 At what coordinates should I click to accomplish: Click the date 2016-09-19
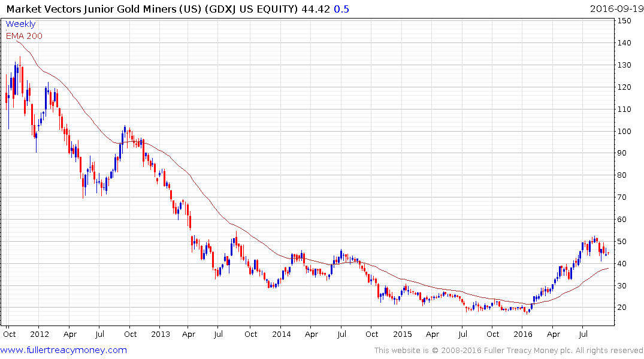(x=616, y=9)
